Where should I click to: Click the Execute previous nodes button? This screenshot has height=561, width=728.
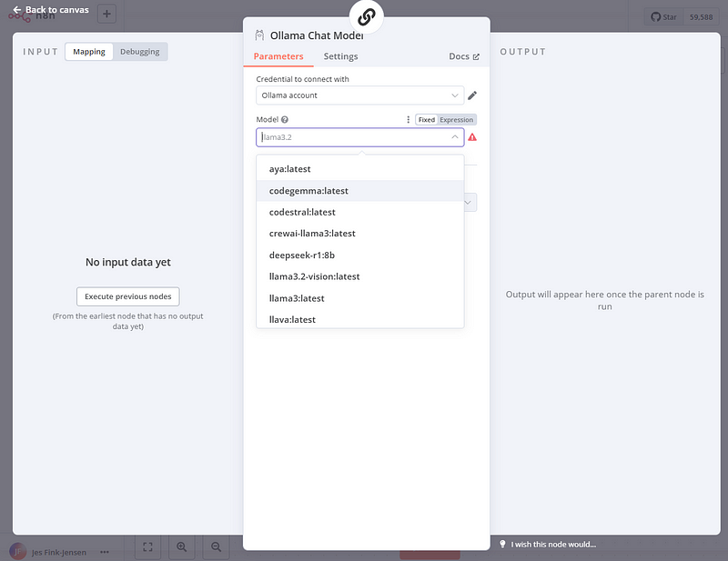pos(128,296)
